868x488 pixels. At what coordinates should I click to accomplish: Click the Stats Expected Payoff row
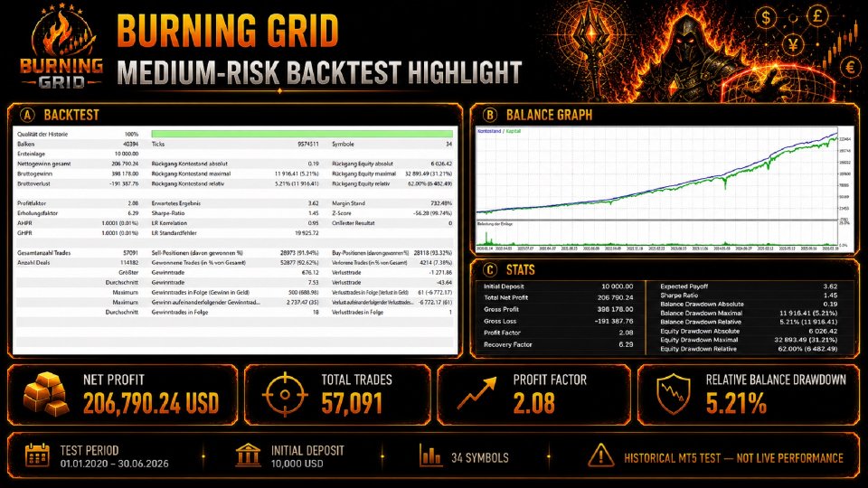coord(749,286)
